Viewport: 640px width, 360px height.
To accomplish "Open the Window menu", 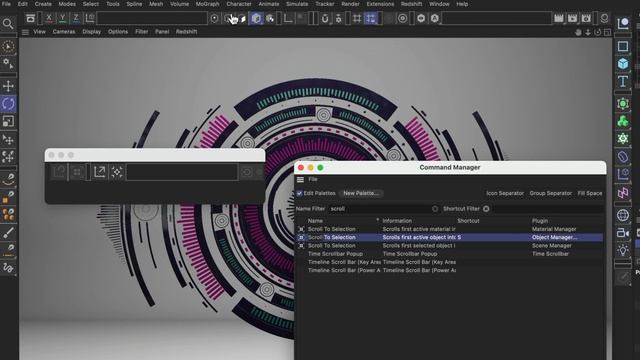I will pos(439,4).
